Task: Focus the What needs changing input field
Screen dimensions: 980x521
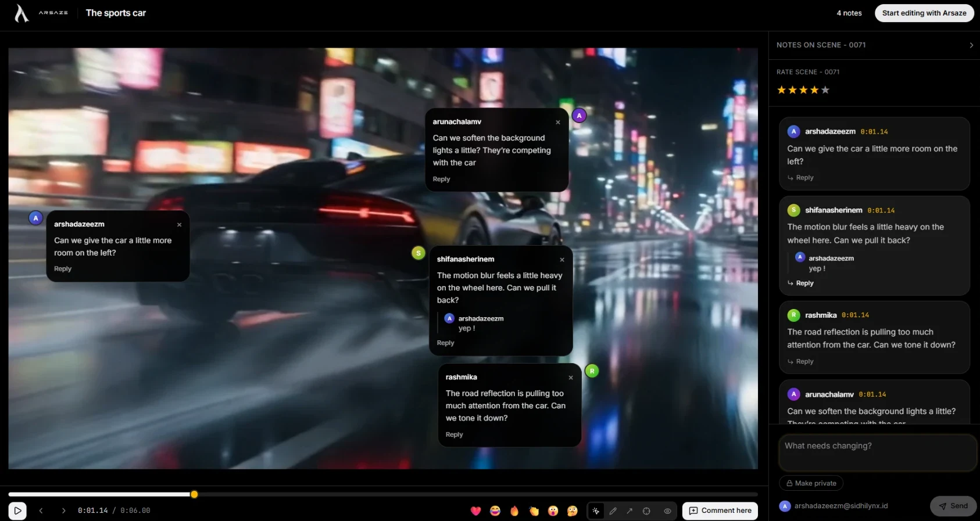Action: pyautogui.click(x=878, y=452)
